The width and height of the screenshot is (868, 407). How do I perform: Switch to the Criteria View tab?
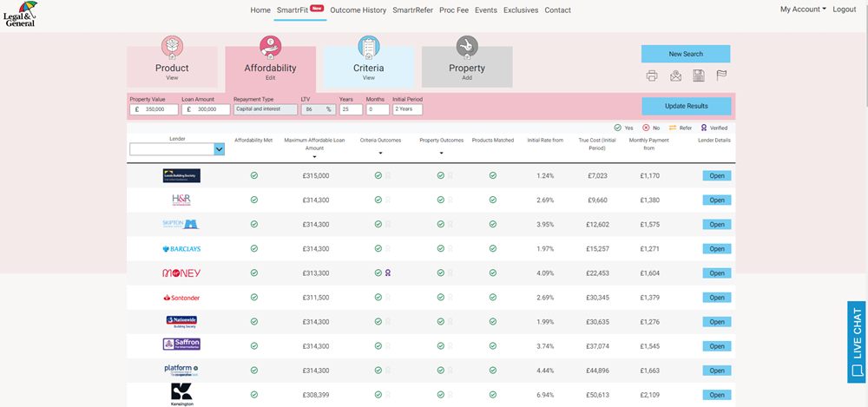click(369, 67)
